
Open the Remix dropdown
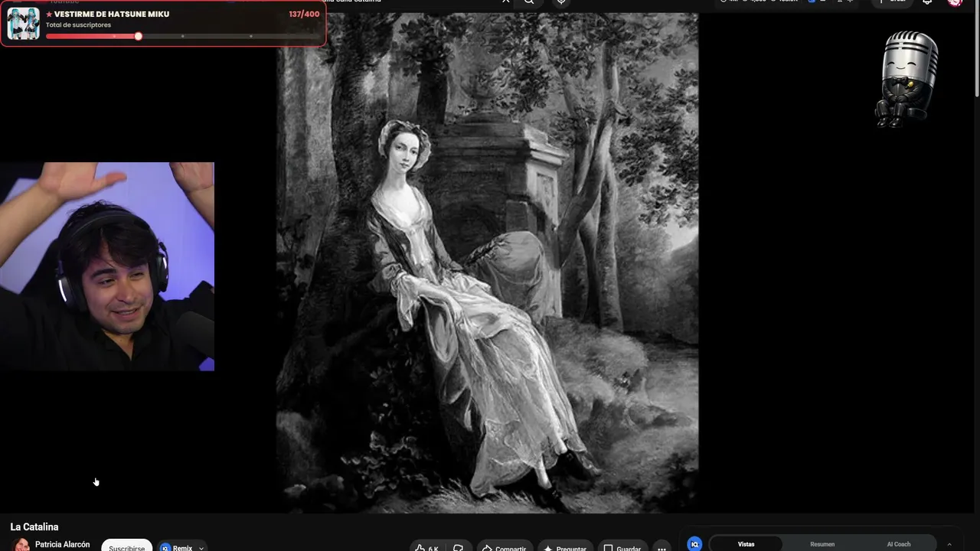[181, 547]
